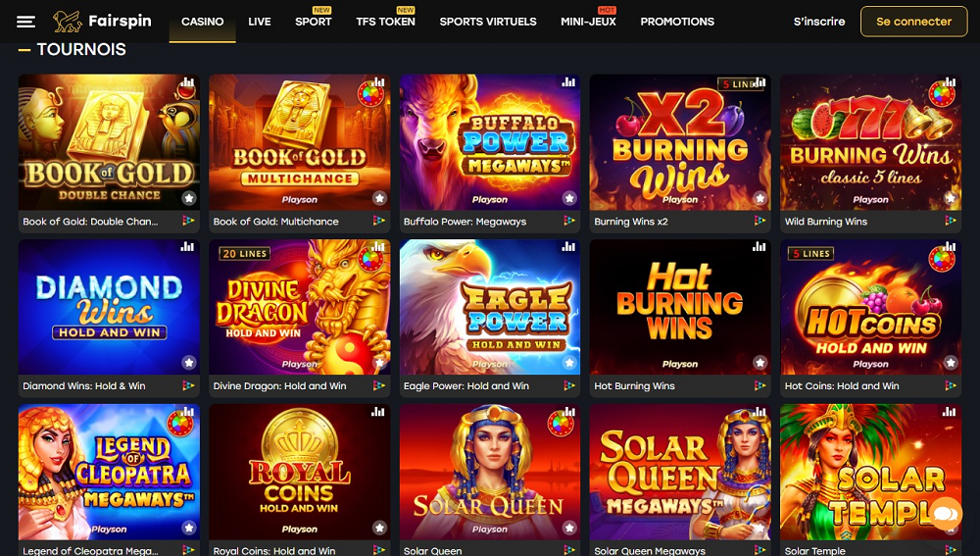This screenshot has width=980, height=556.
Task: Toggle favorite star on Diamond Wins tile
Action: [189, 363]
